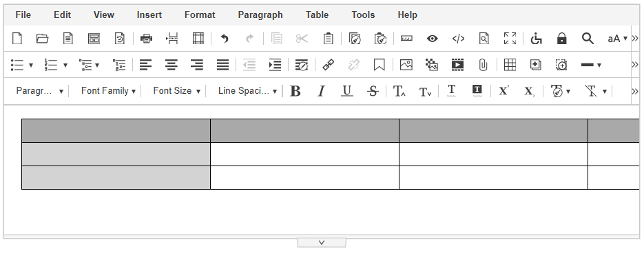Open the horizontal line dropdown
Screen dimensions: 644x260
(x=592, y=65)
